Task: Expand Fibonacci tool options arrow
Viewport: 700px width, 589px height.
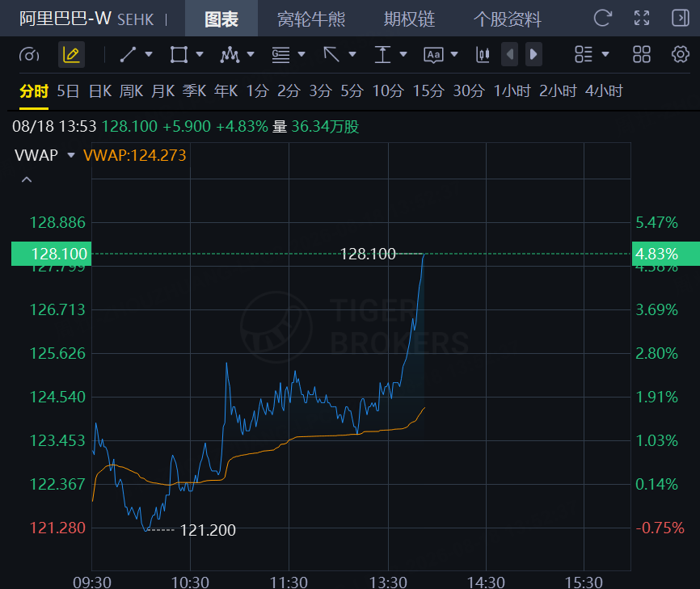Action: 302,54
